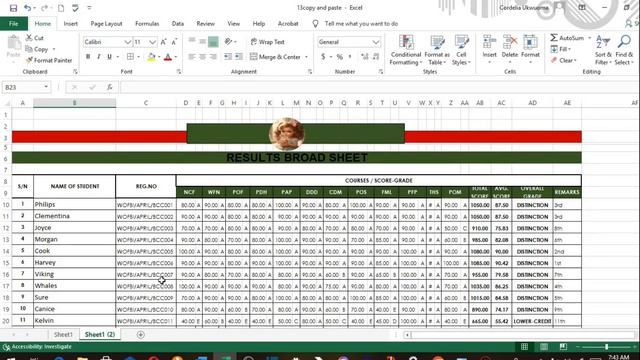Open the Alignment dialog launcher
This screenshot has width=640, height=360.
click(x=310, y=72)
